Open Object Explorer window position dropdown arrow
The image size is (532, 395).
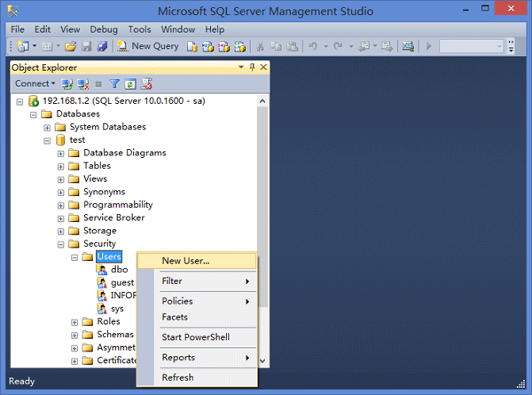(241, 67)
